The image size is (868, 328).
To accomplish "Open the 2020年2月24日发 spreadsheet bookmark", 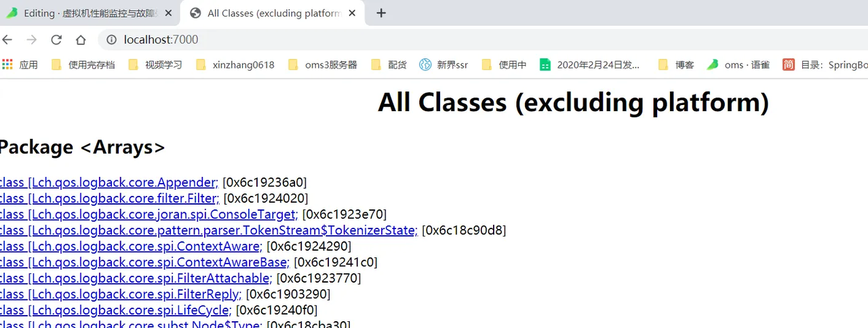I will pos(590,65).
